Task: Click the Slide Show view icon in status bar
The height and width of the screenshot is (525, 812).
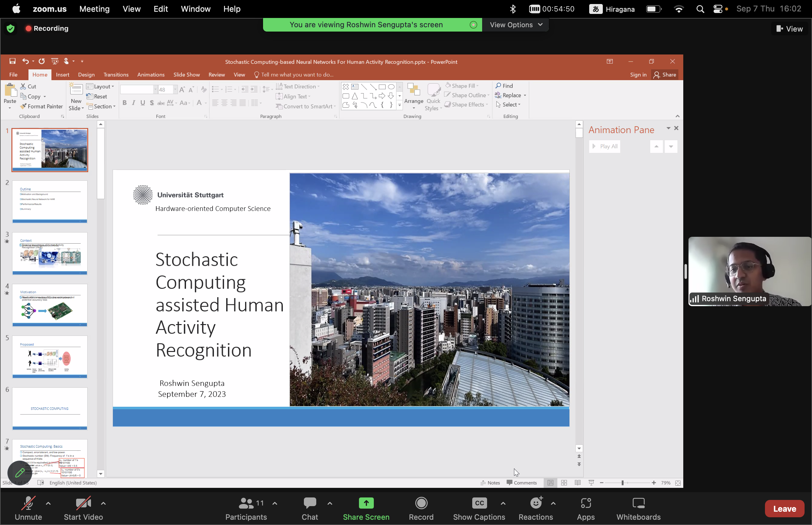Action: 591,483
